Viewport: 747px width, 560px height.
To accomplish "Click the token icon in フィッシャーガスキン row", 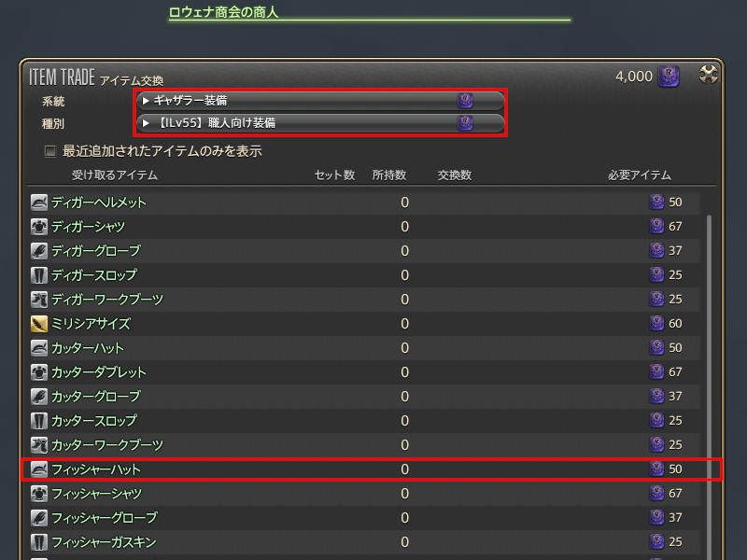I will (x=656, y=542).
